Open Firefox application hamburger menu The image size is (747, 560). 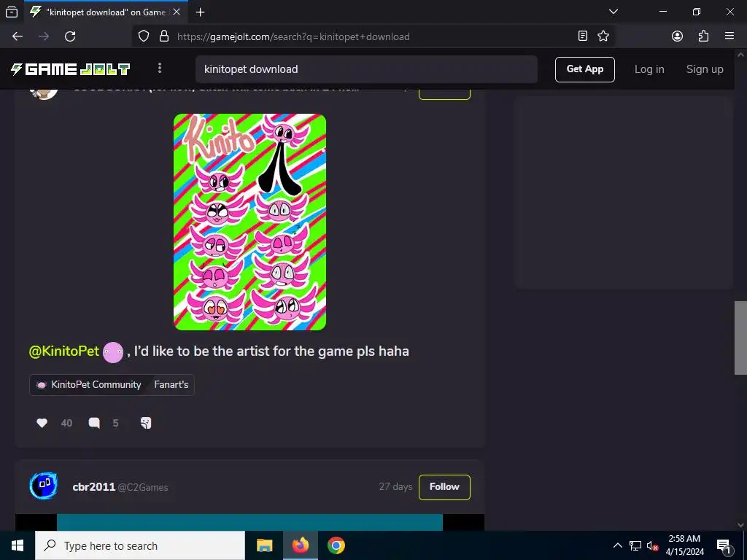point(729,36)
